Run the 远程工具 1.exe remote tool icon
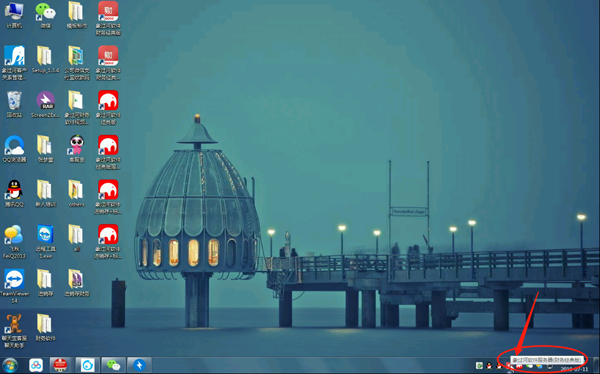 tap(46, 242)
